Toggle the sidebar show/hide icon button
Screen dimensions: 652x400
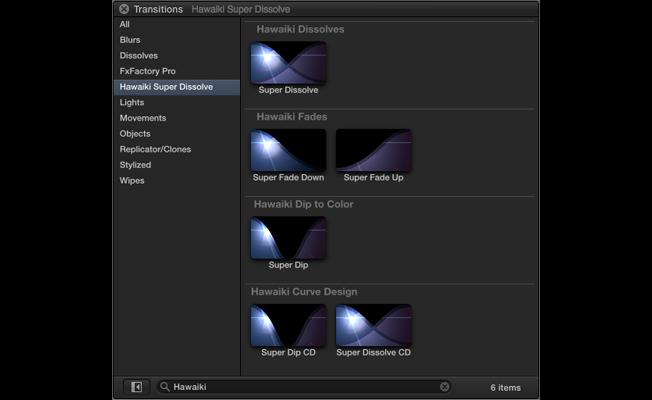[136, 387]
